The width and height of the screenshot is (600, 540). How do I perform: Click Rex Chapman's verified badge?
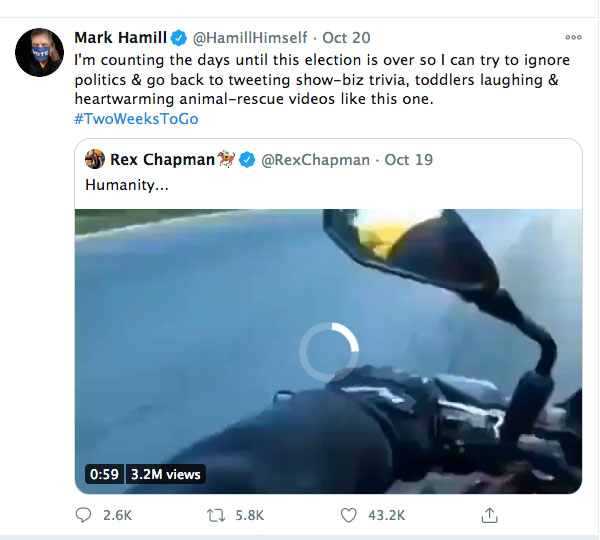[247, 160]
